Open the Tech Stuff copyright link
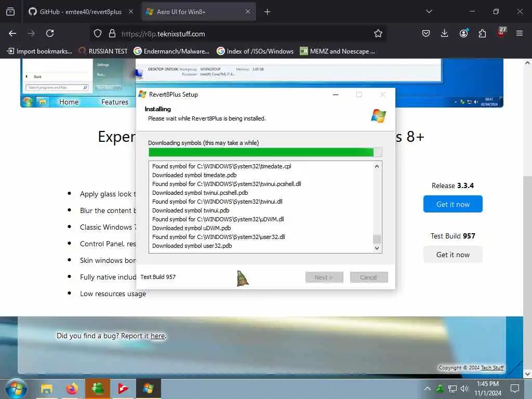 point(493,368)
